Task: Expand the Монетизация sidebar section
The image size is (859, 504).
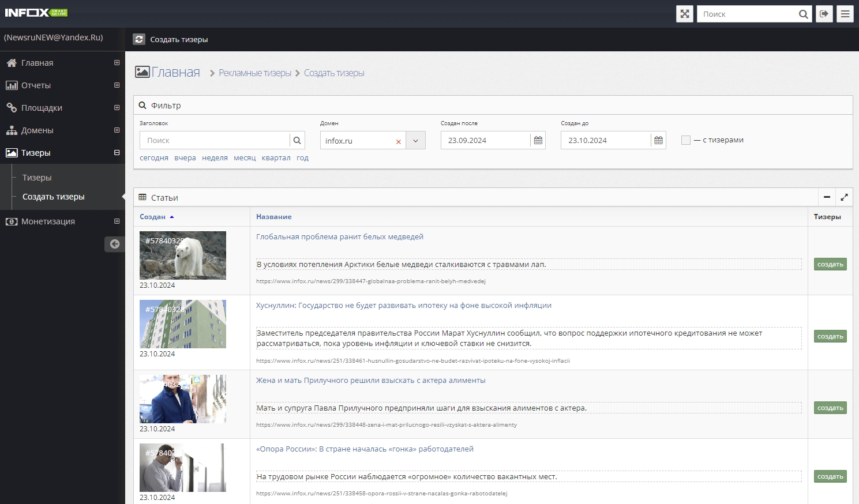Action: (117, 221)
